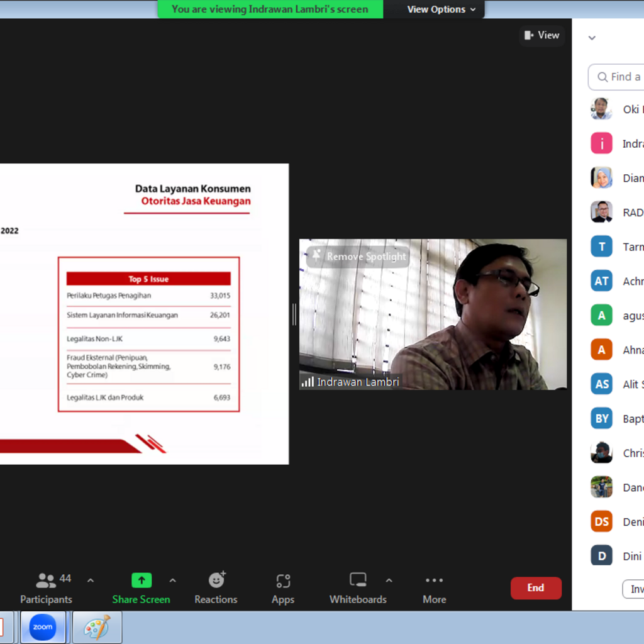
Task: Click Remove Spotlight on the video
Action: pyautogui.click(x=358, y=257)
